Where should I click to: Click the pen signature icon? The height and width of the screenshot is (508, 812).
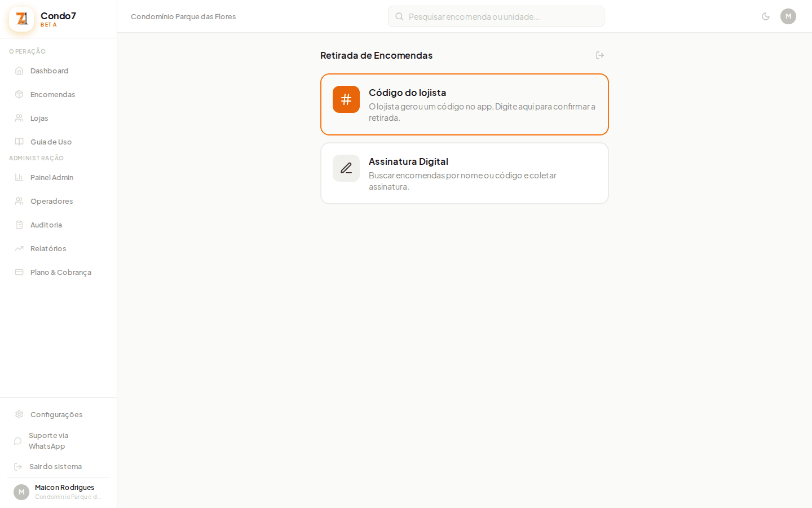point(346,168)
